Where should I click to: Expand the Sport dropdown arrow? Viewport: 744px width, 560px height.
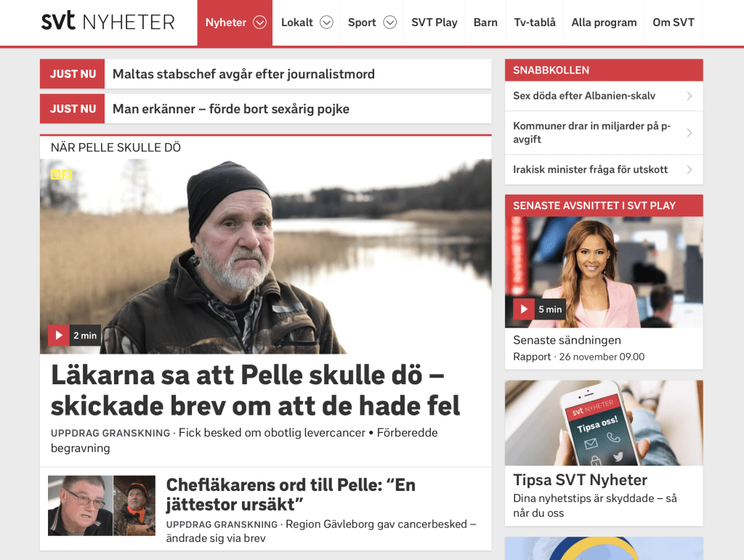point(390,23)
